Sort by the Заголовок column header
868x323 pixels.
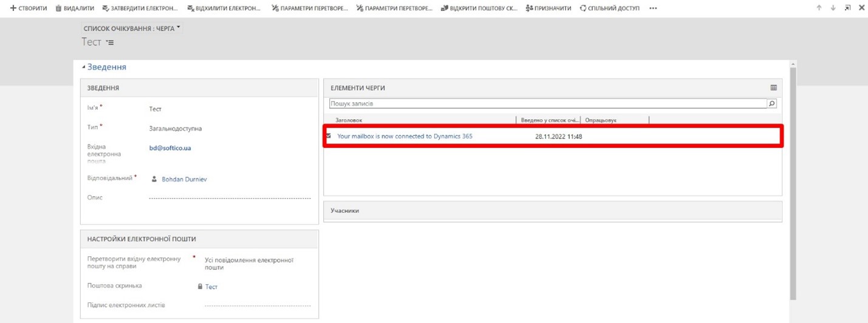(349, 120)
